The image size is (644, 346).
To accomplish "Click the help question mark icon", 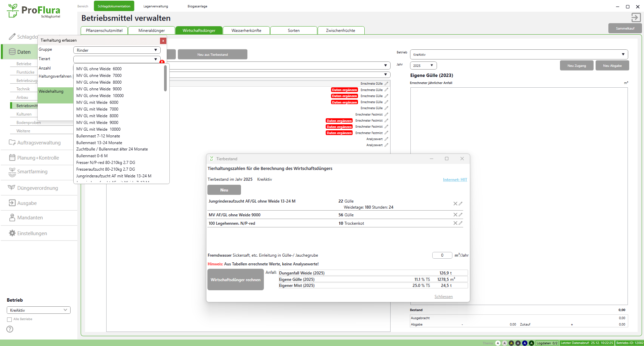I will click(10, 329).
